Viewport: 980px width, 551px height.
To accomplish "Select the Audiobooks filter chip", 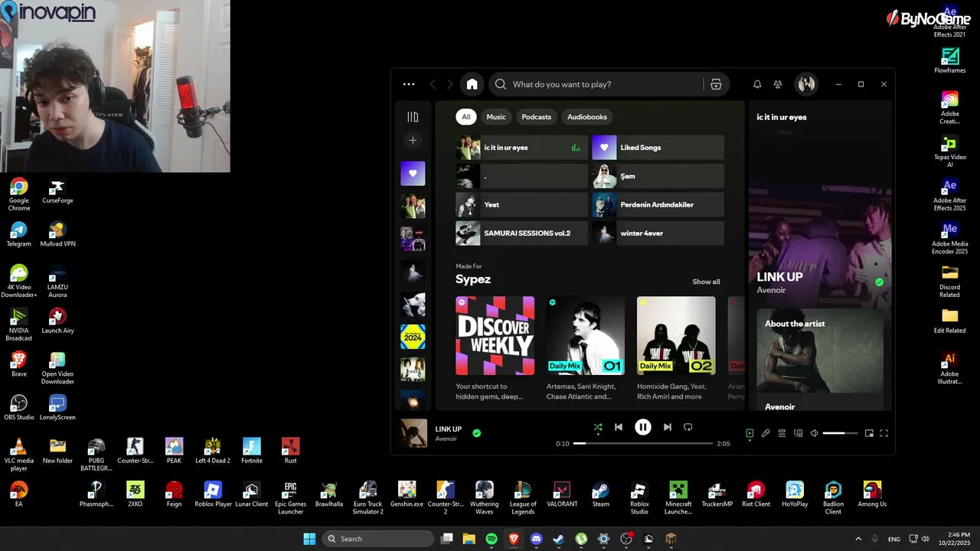I will [x=586, y=117].
